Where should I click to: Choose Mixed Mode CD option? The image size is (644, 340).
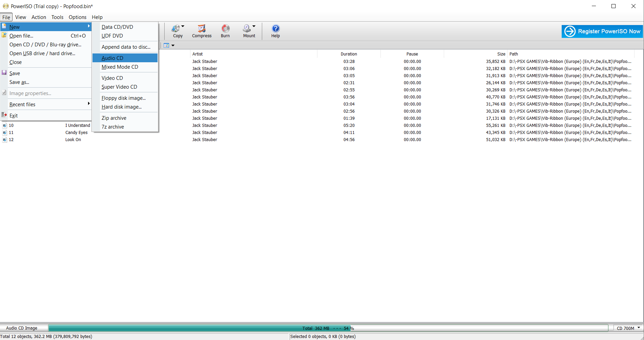tap(125, 67)
